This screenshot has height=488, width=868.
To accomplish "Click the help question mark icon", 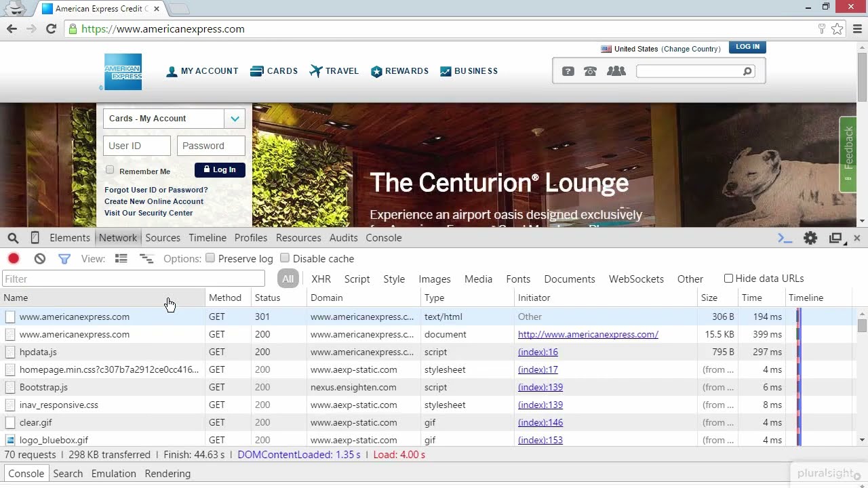I will click(x=568, y=71).
